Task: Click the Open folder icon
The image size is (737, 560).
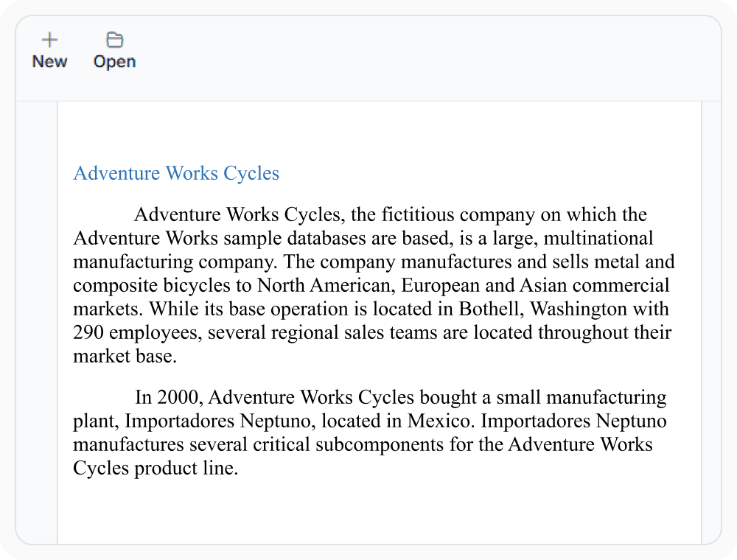Action: (114, 40)
